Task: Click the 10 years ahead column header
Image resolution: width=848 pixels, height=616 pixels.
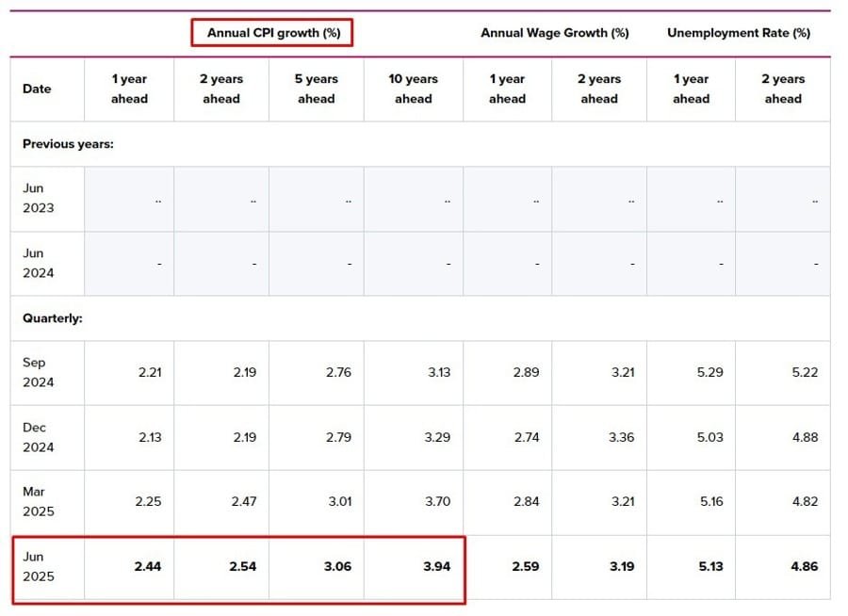Action: 413,89
